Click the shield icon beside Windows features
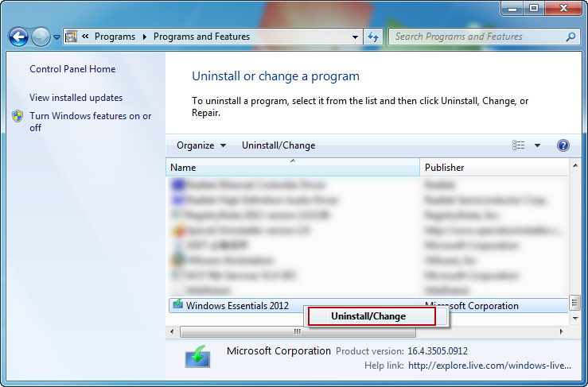The width and height of the screenshot is (588, 387). 18,116
